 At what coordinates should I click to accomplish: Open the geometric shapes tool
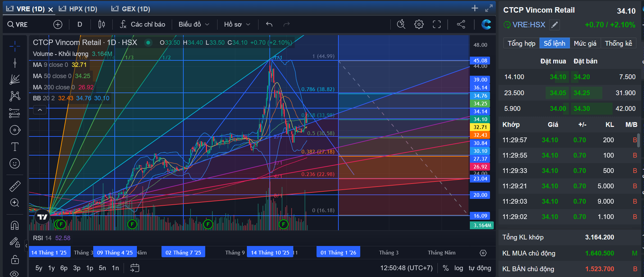click(x=15, y=130)
